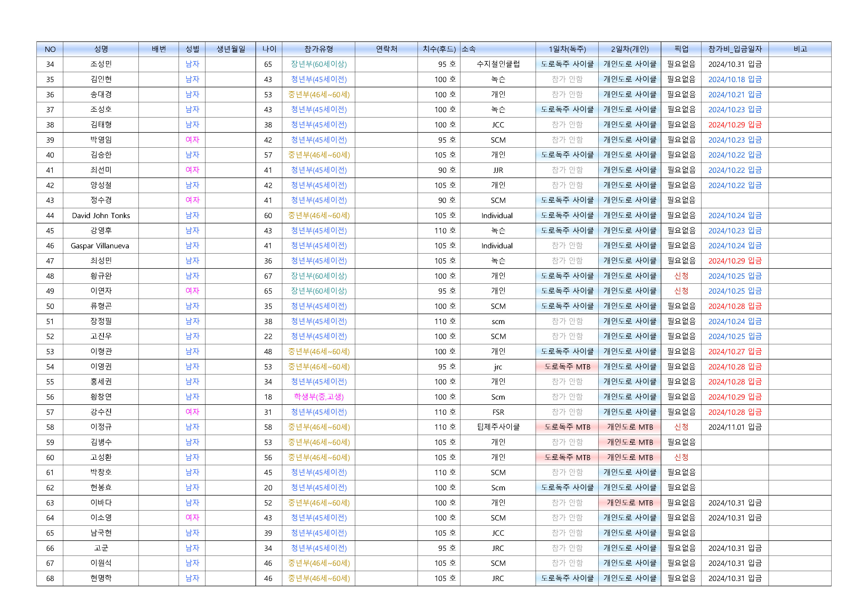The image size is (868, 613).
Task: Click name cell 현봉효
Action: 101,487
